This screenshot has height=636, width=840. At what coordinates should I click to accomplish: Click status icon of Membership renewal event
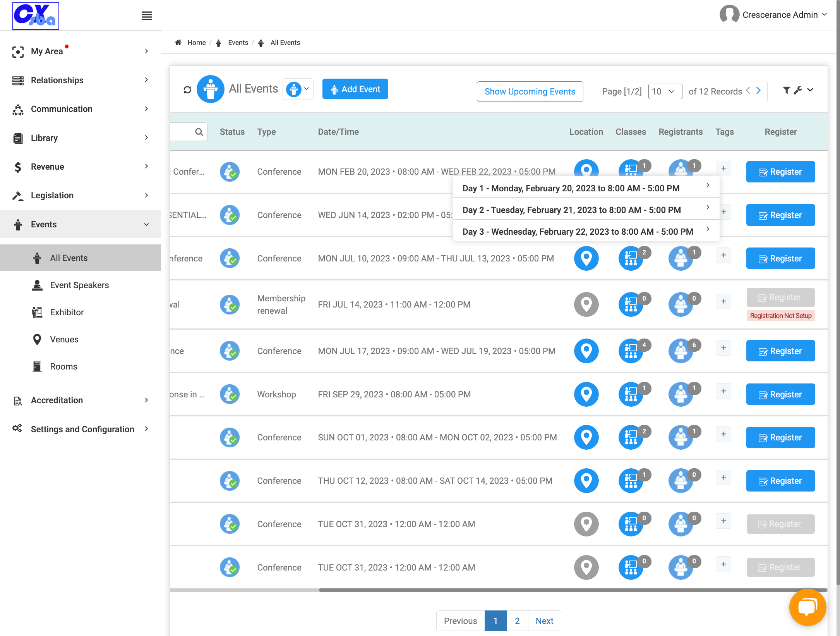click(230, 304)
